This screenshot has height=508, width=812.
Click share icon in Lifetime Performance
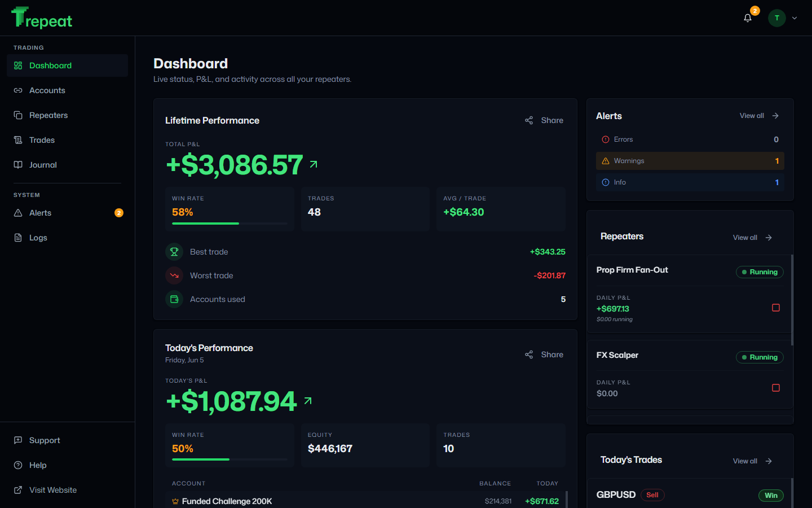(529, 120)
